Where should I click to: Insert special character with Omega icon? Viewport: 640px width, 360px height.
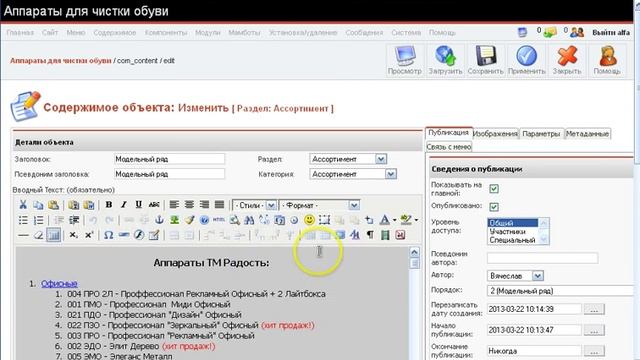(109, 235)
